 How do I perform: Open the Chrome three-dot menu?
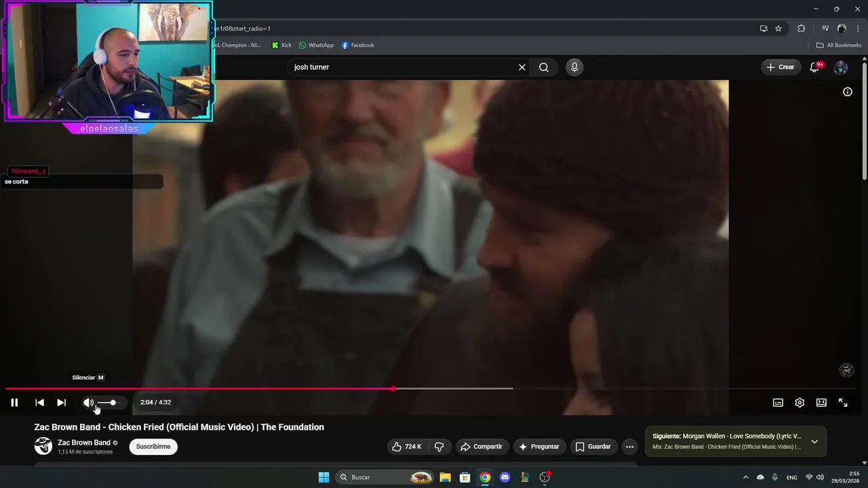(858, 28)
